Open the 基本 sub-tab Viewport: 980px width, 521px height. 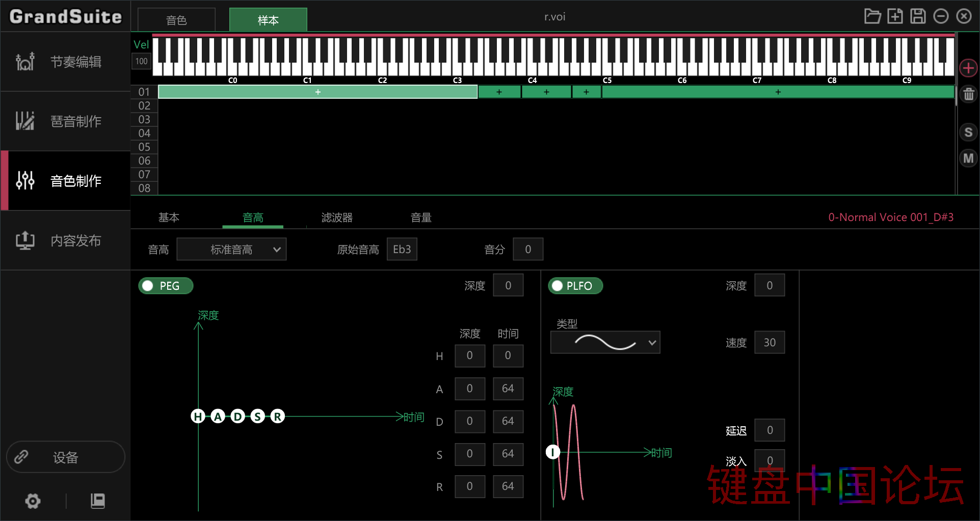click(x=169, y=217)
